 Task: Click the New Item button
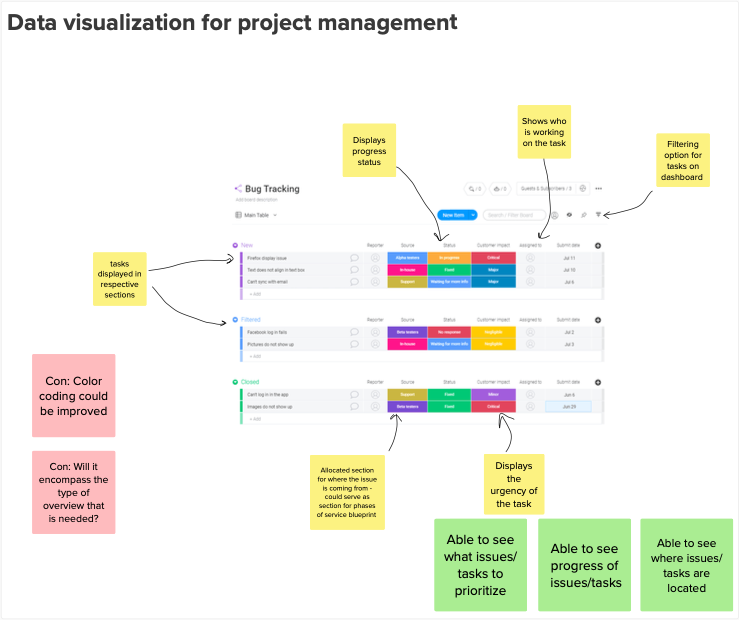[452, 214]
